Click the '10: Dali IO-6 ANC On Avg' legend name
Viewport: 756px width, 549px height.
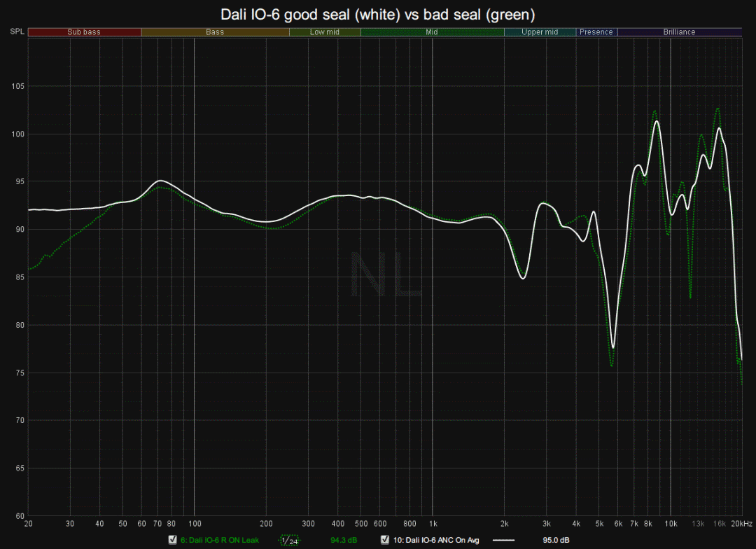click(x=436, y=540)
